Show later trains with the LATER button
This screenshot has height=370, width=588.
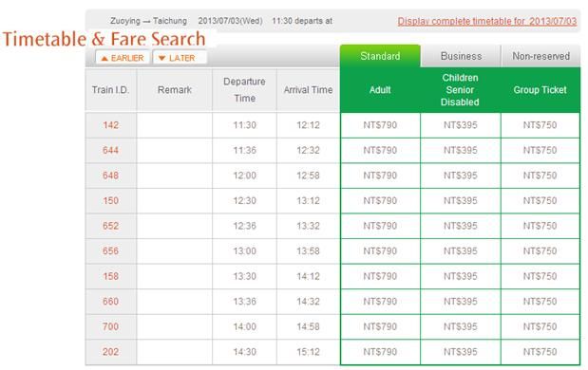point(180,58)
